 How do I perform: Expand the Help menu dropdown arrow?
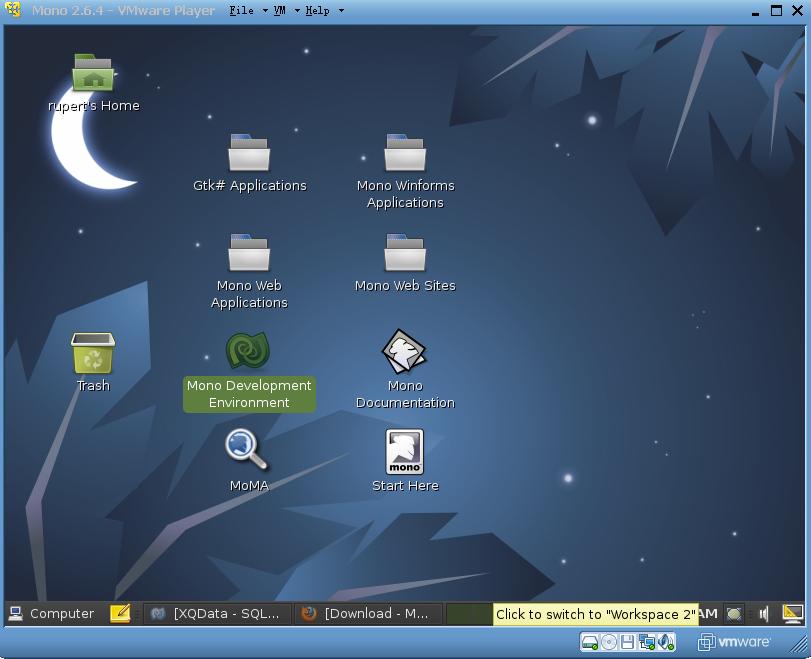[341, 10]
